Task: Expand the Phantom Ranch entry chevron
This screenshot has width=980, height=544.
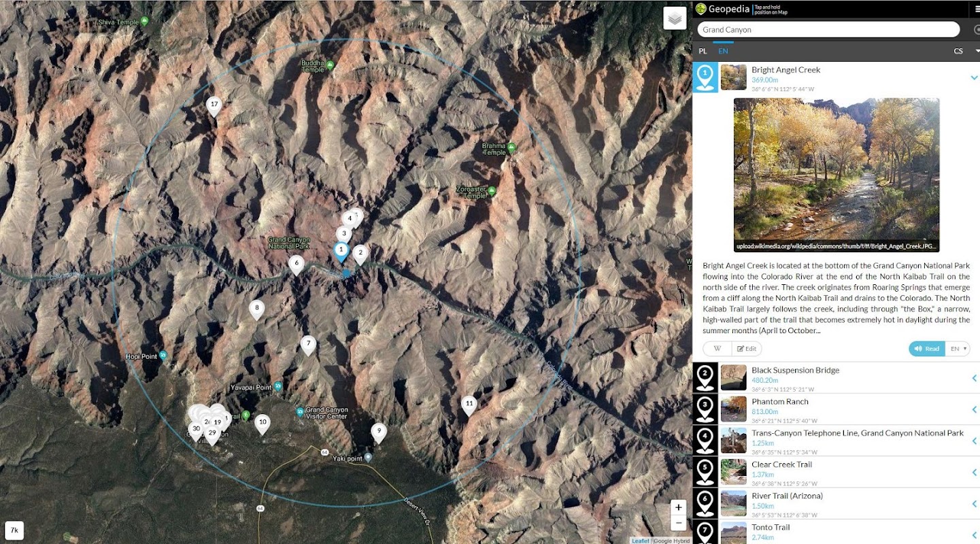Action: (974, 409)
